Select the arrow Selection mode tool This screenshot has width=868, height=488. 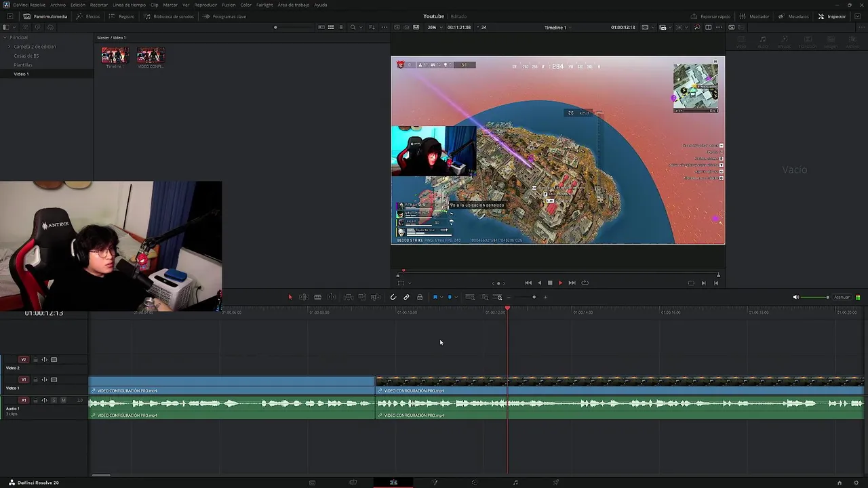tap(290, 297)
